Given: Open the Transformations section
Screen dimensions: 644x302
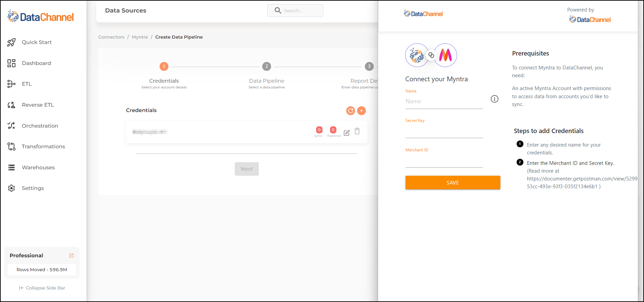Looking at the screenshot, I should 43,147.
